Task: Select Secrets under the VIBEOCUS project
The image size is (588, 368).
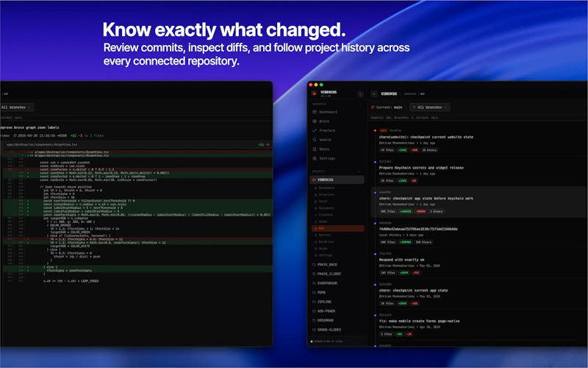Action: click(x=337, y=235)
